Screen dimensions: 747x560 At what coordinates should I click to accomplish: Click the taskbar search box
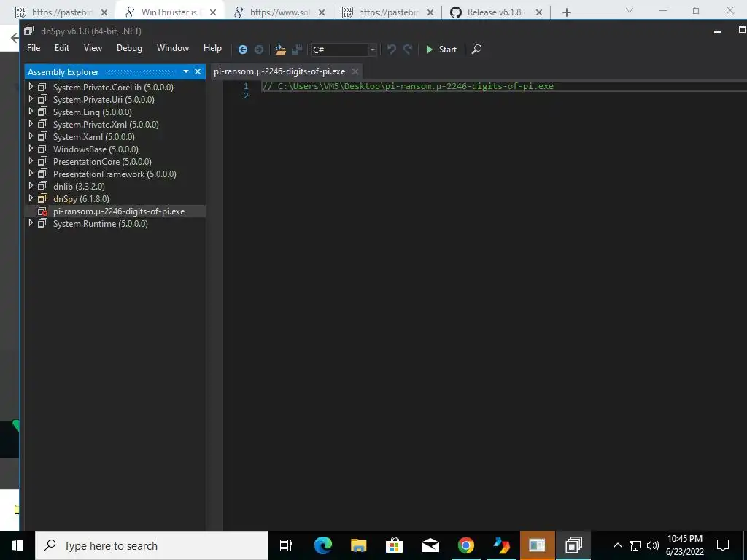(x=152, y=545)
